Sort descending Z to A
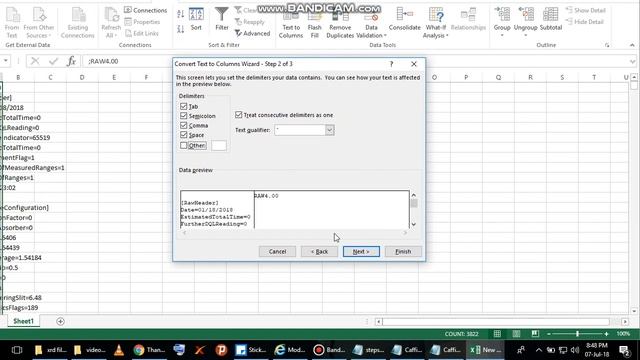This screenshot has width=640, height=360. coord(180,29)
